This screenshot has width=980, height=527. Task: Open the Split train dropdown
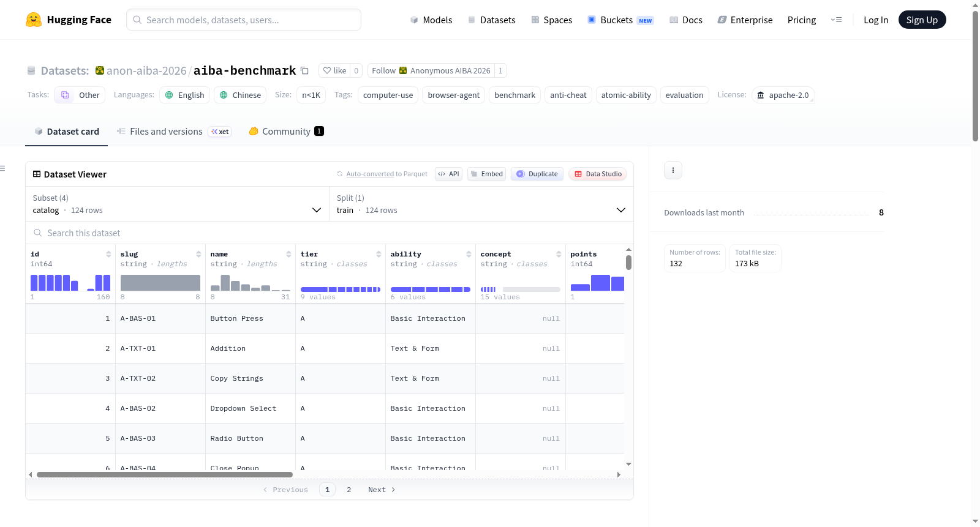(481, 204)
